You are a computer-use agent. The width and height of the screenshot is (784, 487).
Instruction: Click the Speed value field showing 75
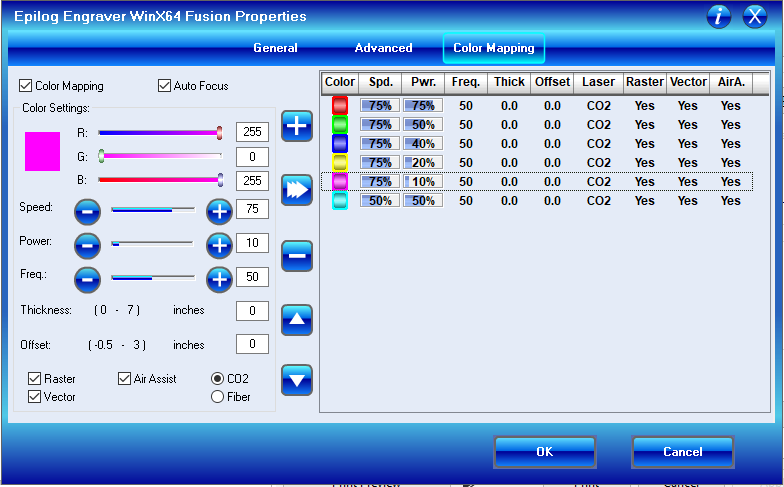(x=252, y=209)
